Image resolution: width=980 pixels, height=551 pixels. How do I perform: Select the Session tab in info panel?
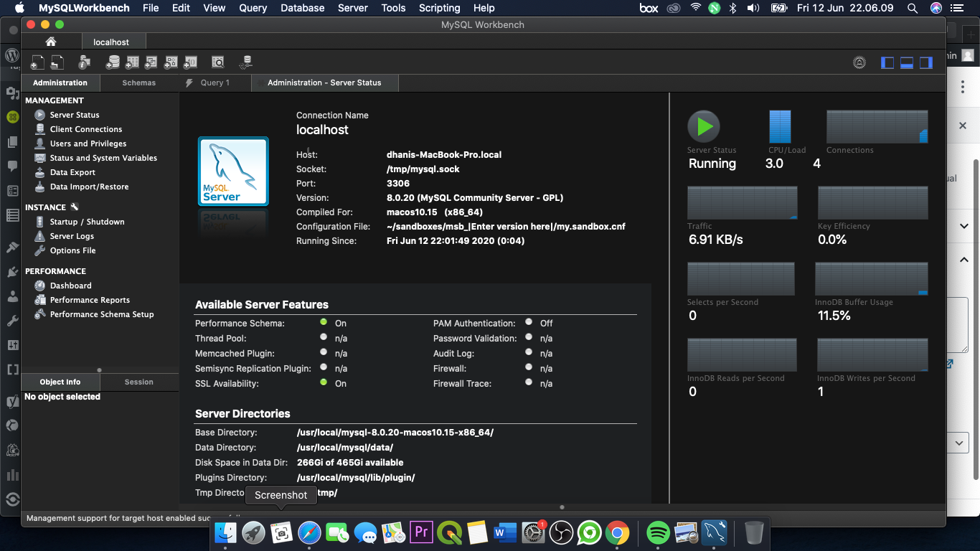click(x=138, y=382)
